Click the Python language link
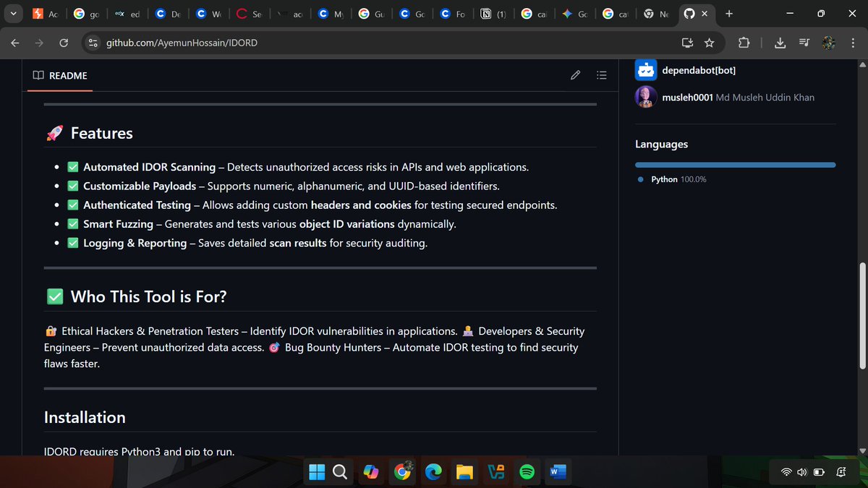The image size is (868, 488). (663, 179)
